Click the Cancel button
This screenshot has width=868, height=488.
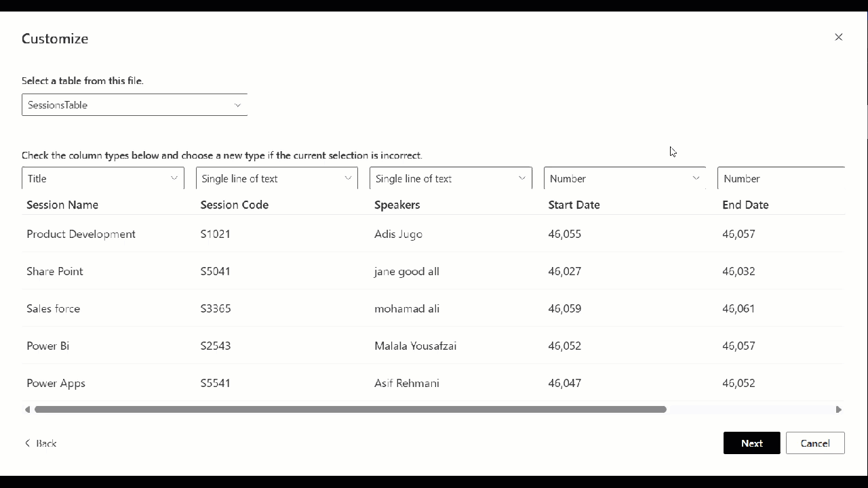pos(815,443)
